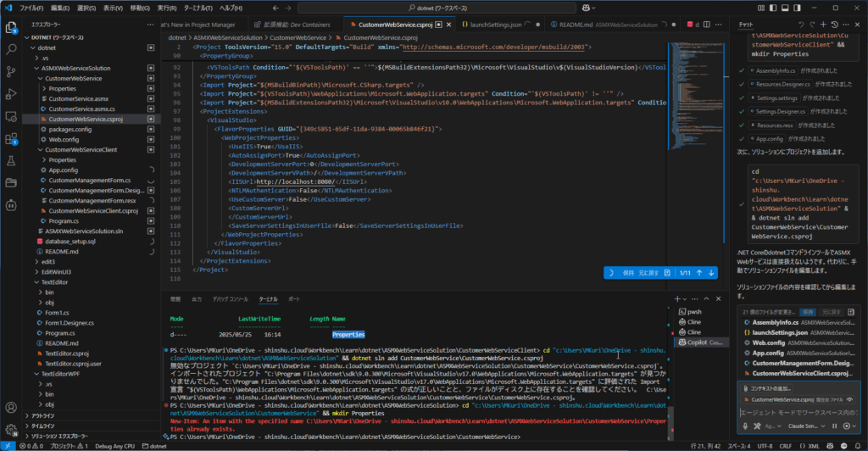Open the explorer panel more actions menu
The image size is (868, 451).
[x=150, y=25]
